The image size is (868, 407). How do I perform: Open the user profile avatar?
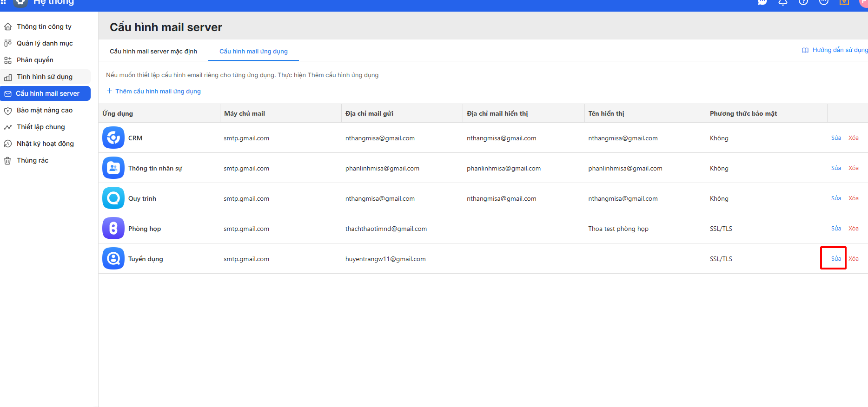tap(863, 2)
